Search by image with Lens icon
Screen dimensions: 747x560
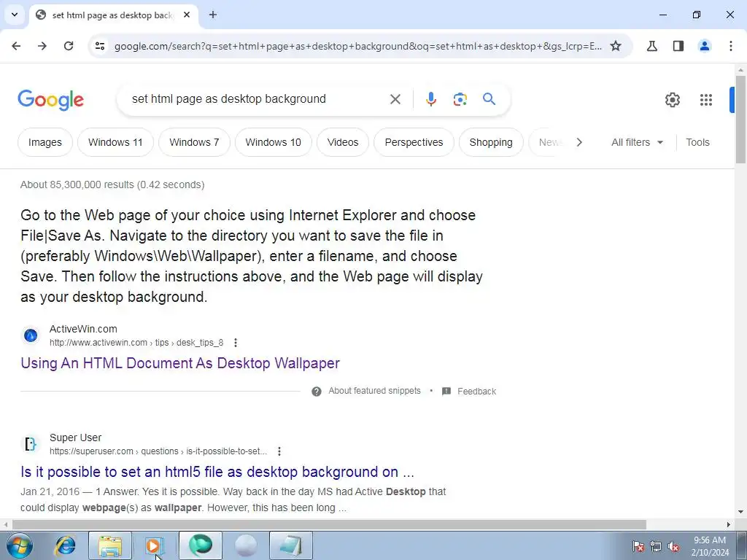pos(460,99)
